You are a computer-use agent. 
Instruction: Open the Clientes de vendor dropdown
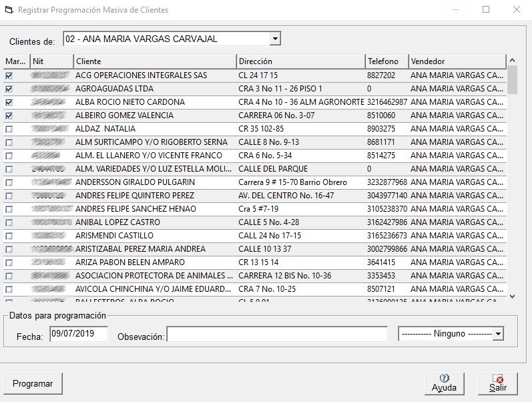pos(275,39)
